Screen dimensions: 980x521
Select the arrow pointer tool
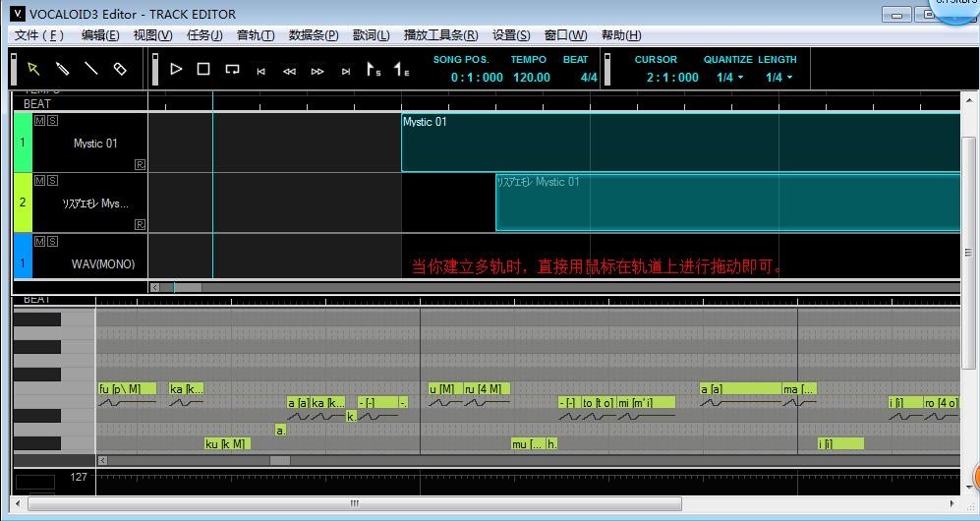(33, 69)
